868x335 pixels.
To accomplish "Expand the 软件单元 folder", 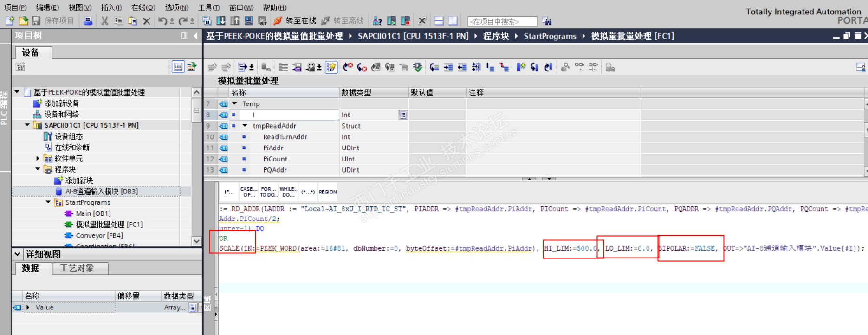I will [38, 158].
